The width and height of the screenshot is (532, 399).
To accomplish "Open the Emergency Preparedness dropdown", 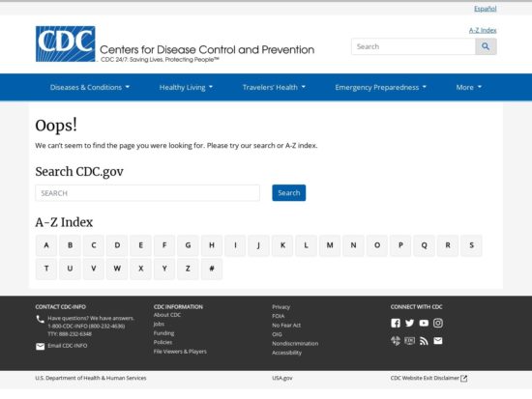I will [380, 88].
